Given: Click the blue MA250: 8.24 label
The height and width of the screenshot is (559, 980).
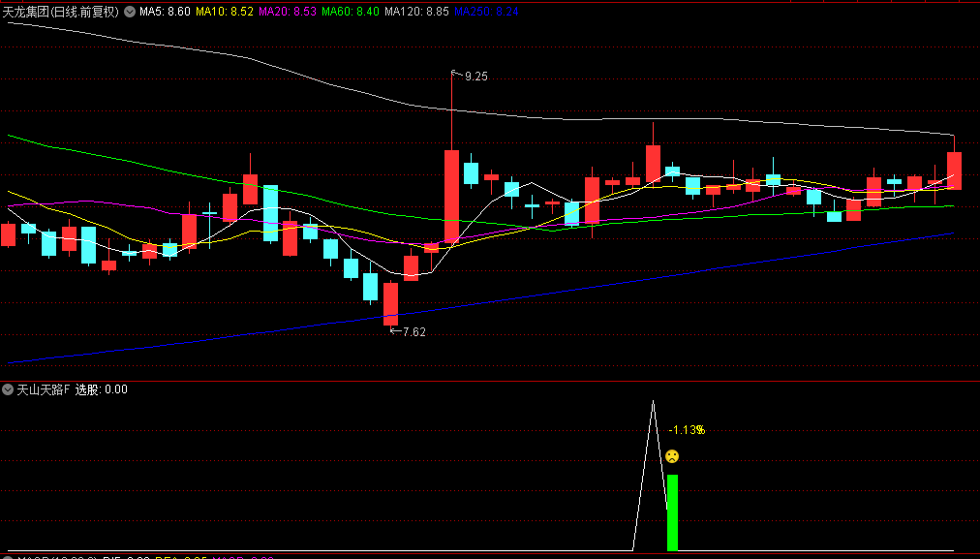Looking at the screenshot, I should click(x=485, y=12).
